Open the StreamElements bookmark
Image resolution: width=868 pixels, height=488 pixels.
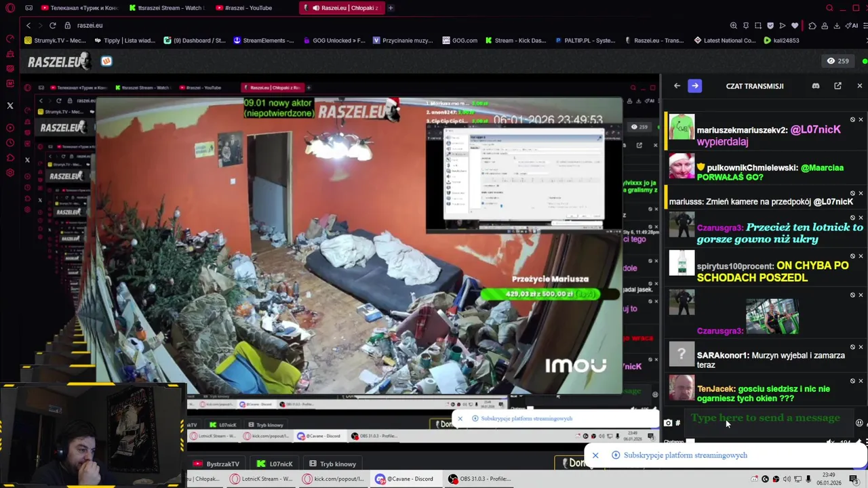tap(263, 40)
